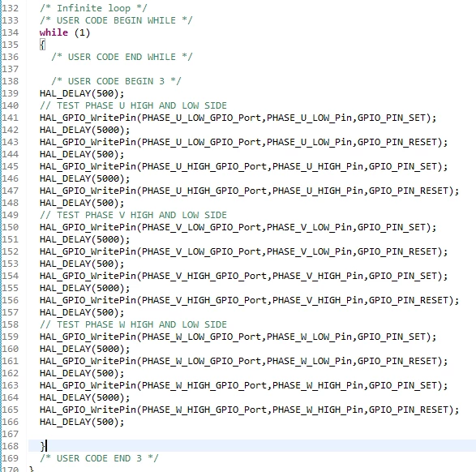Click PHASE_V_LOW GPIO_PIN_RESET statement on line 152

point(243,251)
